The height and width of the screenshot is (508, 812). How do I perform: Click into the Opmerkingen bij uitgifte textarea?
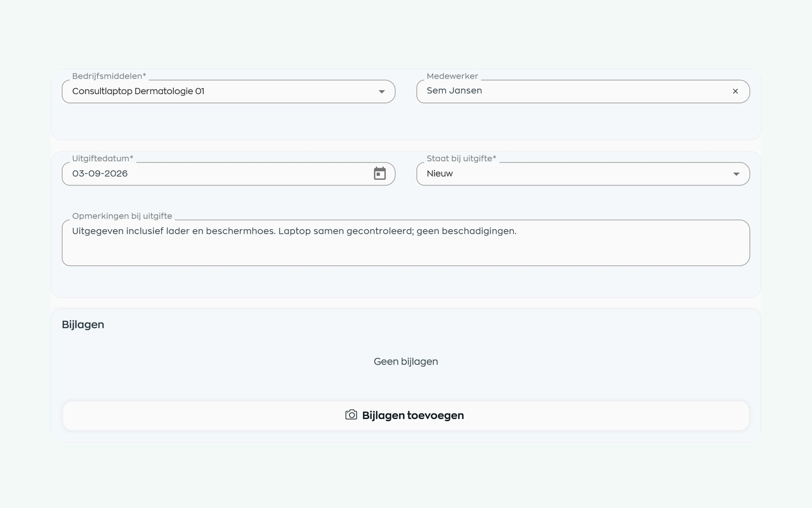pyautogui.click(x=406, y=243)
